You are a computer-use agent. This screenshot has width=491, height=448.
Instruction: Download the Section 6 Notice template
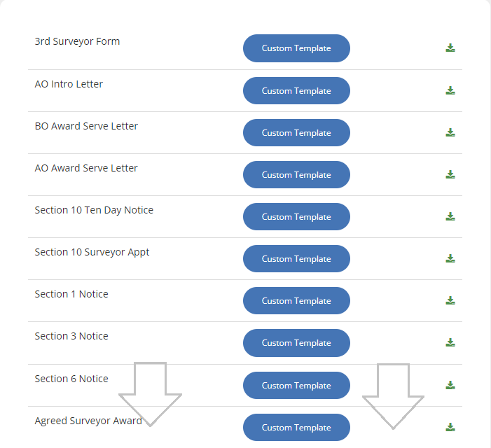(x=450, y=385)
